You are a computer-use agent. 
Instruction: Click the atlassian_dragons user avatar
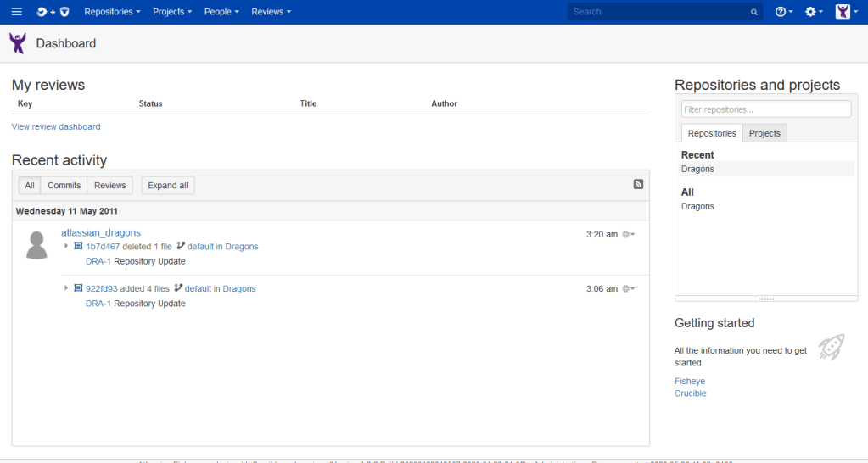(x=36, y=244)
